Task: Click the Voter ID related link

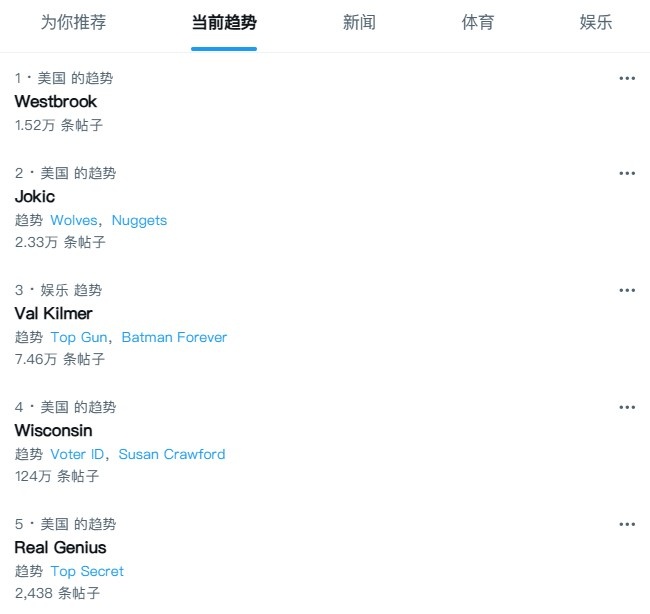Action: click(x=77, y=454)
